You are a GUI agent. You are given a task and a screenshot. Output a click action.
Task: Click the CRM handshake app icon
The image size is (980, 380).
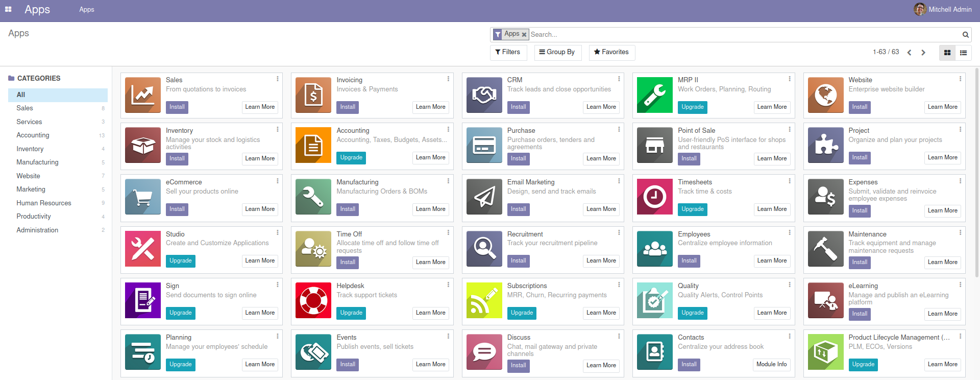pyautogui.click(x=484, y=95)
